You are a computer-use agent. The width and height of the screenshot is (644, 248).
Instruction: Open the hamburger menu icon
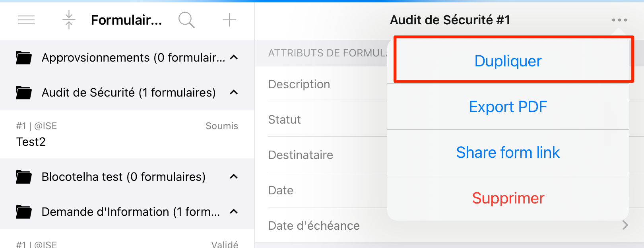[26, 20]
